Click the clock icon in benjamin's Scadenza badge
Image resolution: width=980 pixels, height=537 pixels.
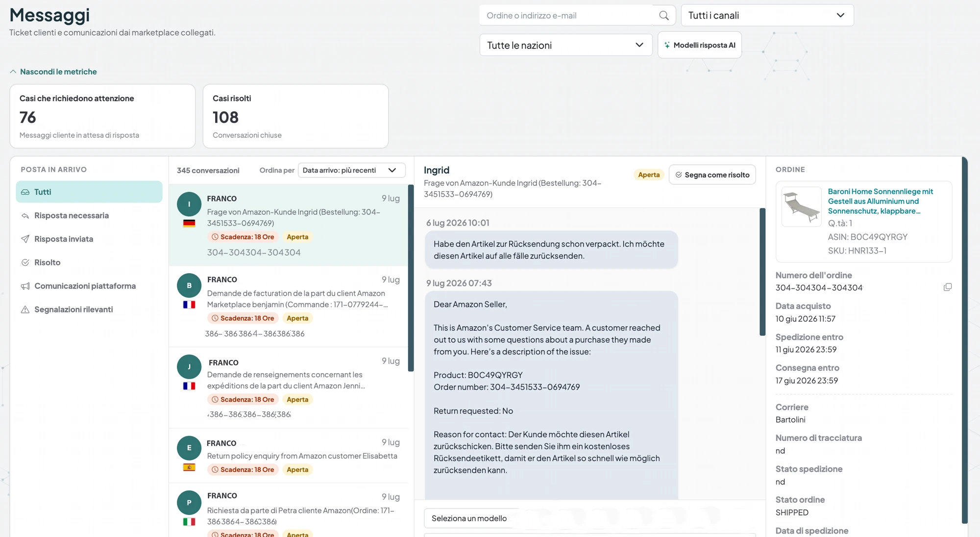pyautogui.click(x=215, y=318)
